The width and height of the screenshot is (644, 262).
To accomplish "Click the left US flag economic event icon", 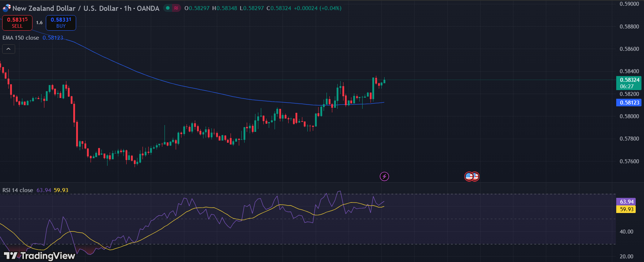I will [469, 176].
